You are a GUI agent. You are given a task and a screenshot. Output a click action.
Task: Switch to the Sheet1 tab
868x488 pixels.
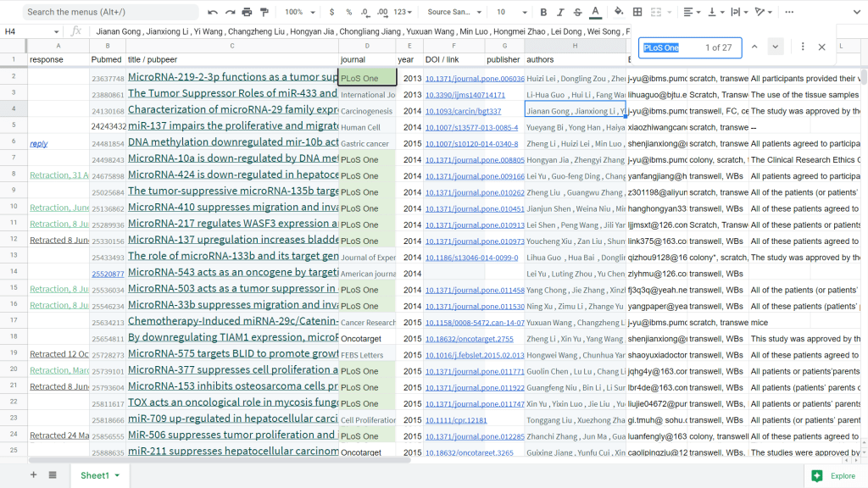pos(95,475)
